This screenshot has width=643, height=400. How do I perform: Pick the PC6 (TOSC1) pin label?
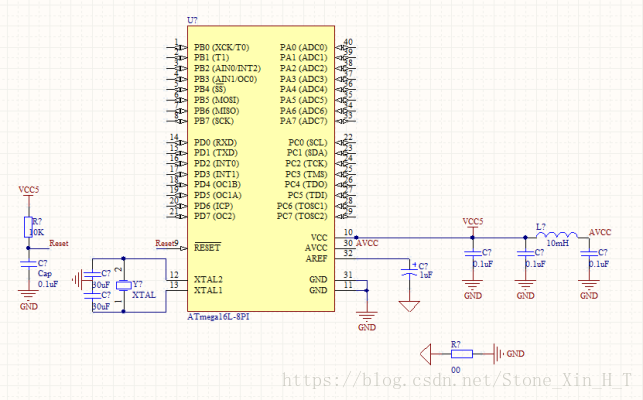(302, 206)
